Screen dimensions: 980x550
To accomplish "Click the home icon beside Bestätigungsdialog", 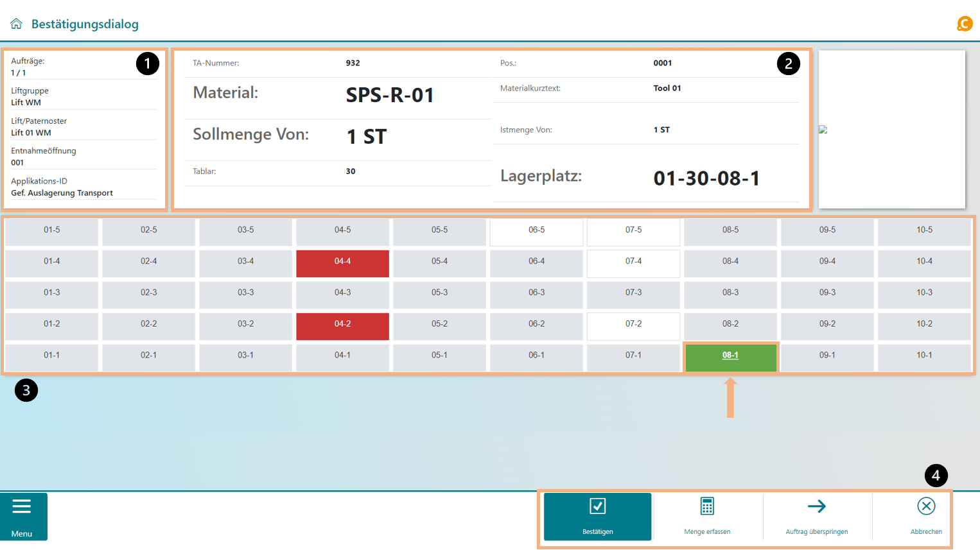I will point(16,24).
